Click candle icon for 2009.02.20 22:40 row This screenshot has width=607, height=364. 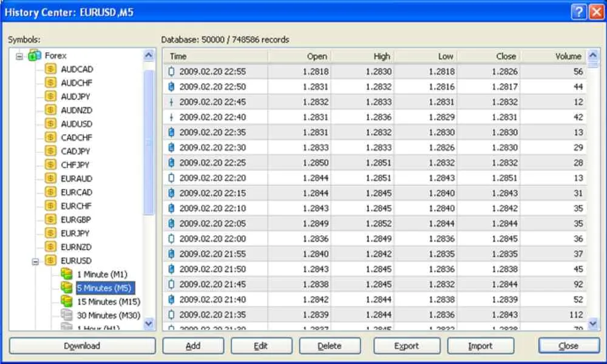[x=171, y=117]
